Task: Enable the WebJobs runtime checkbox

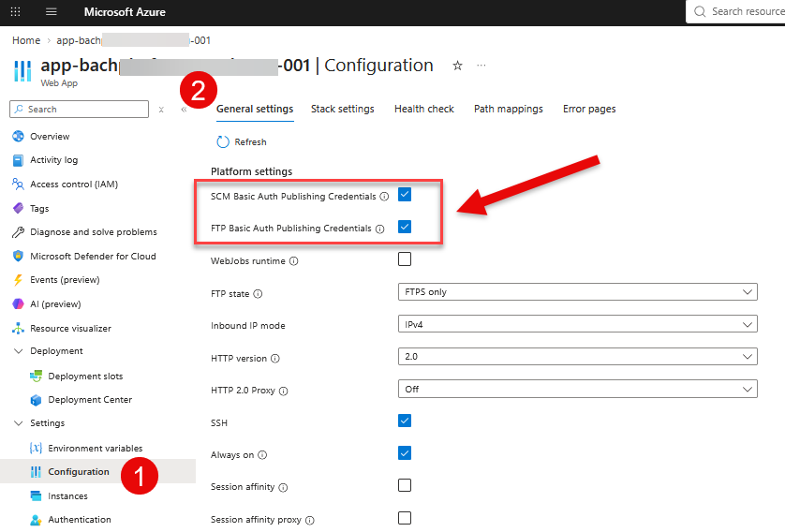Action: tap(405, 259)
